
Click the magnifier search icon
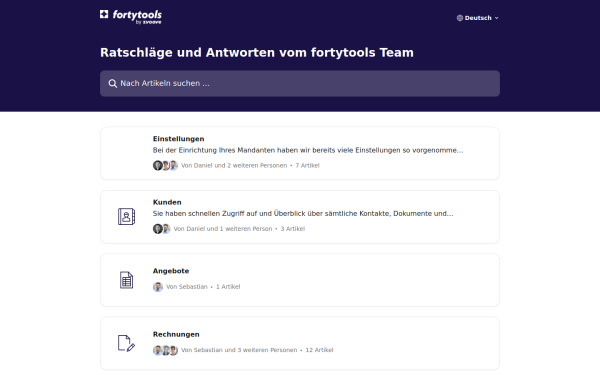pyautogui.click(x=112, y=83)
